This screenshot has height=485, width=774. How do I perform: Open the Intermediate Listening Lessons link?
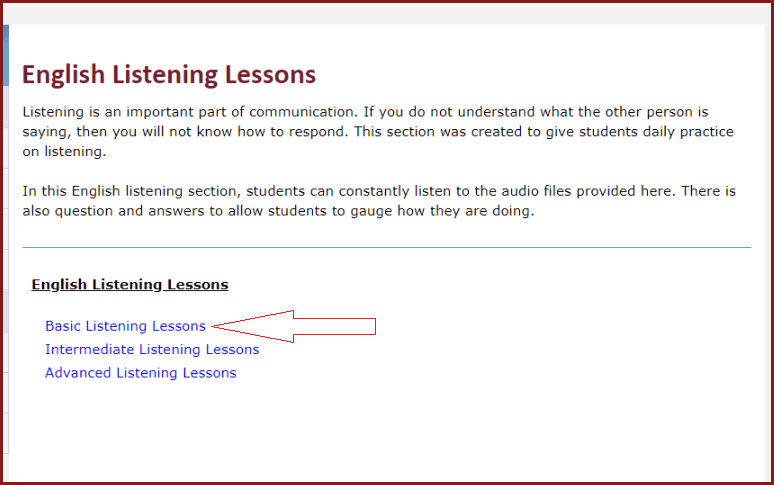click(x=152, y=350)
